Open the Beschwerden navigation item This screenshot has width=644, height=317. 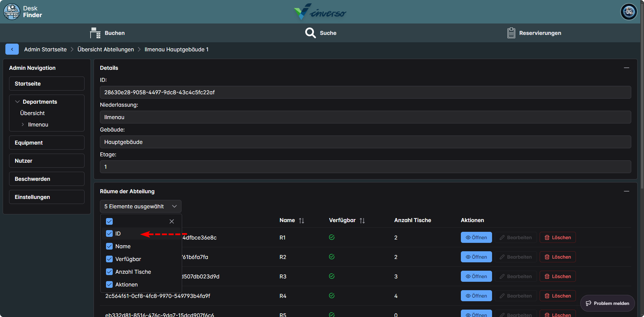pyautogui.click(x=47, y=179)
